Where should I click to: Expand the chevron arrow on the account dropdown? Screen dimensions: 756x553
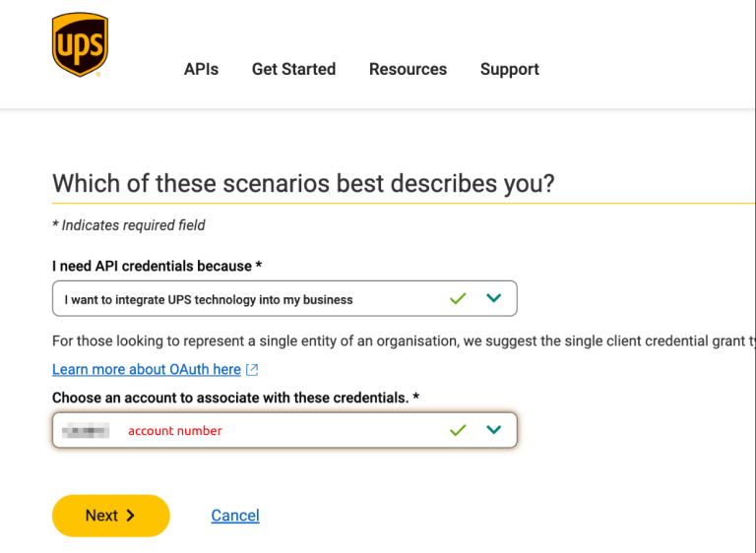coord(494,430)
